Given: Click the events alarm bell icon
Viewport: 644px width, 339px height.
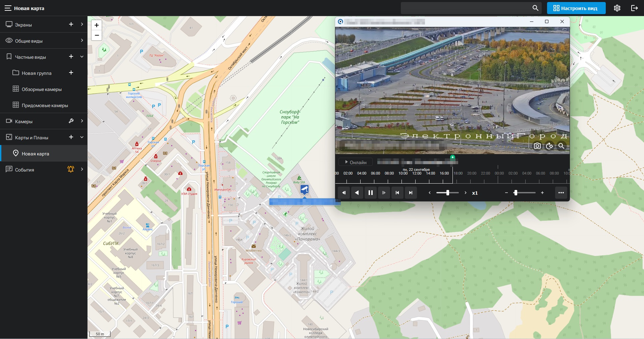Looking at the screenshot, I should [71, 169].
